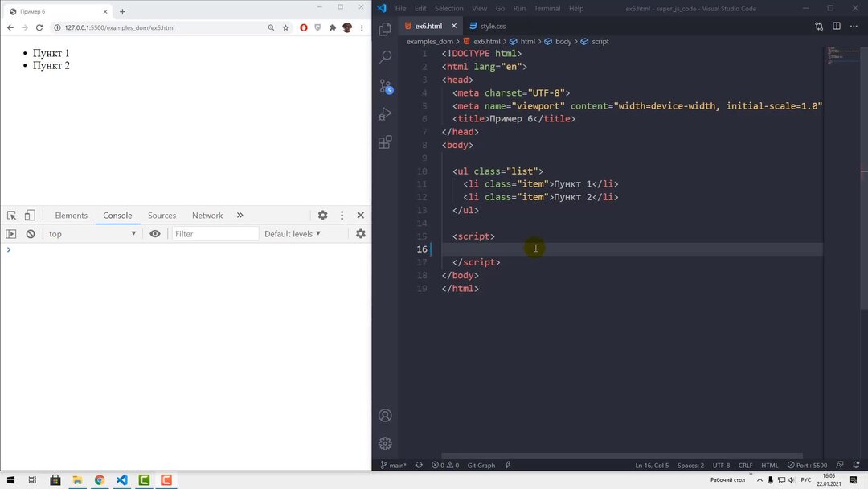Click the zoom magnifier in address bar
The image size is (868, 489).
pos(271,27)
